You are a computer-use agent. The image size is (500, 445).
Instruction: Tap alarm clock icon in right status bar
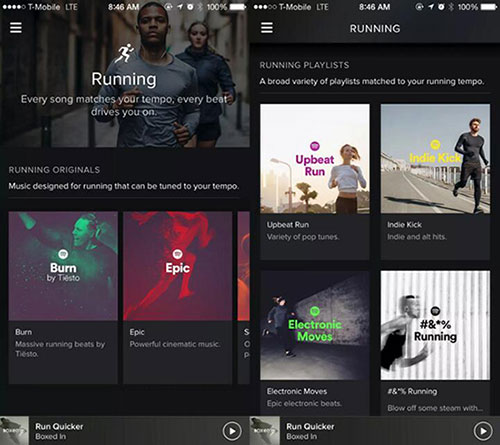point(441,6)
